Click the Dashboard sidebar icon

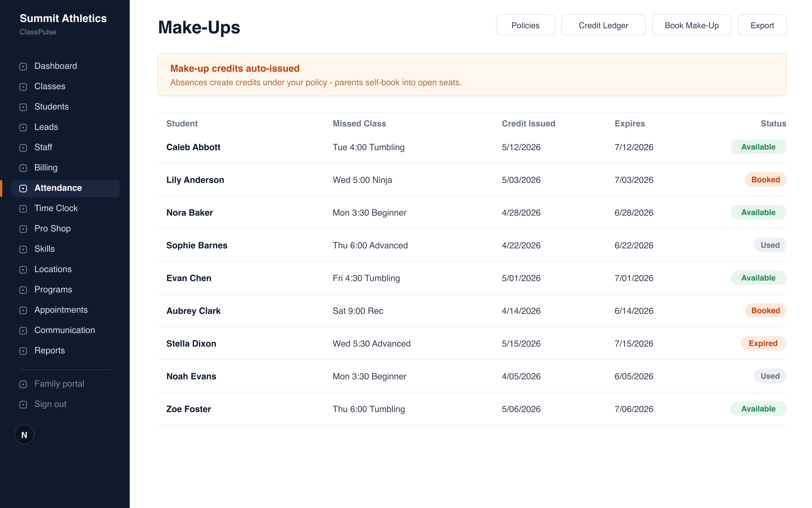(x=23, y=67)
